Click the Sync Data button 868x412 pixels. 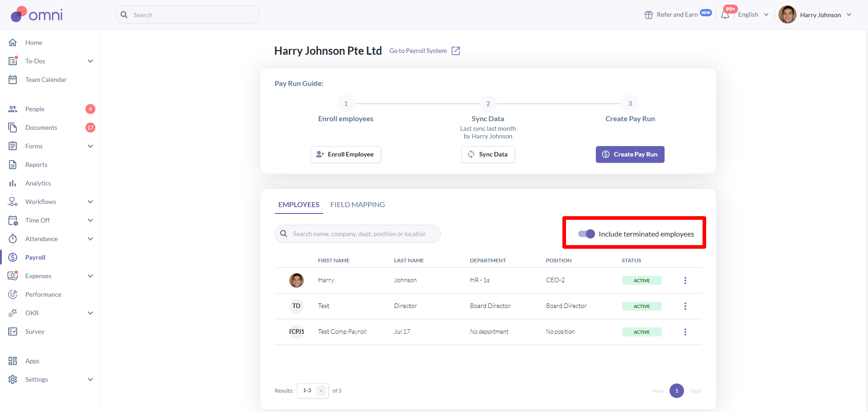(x=488, y=154)
